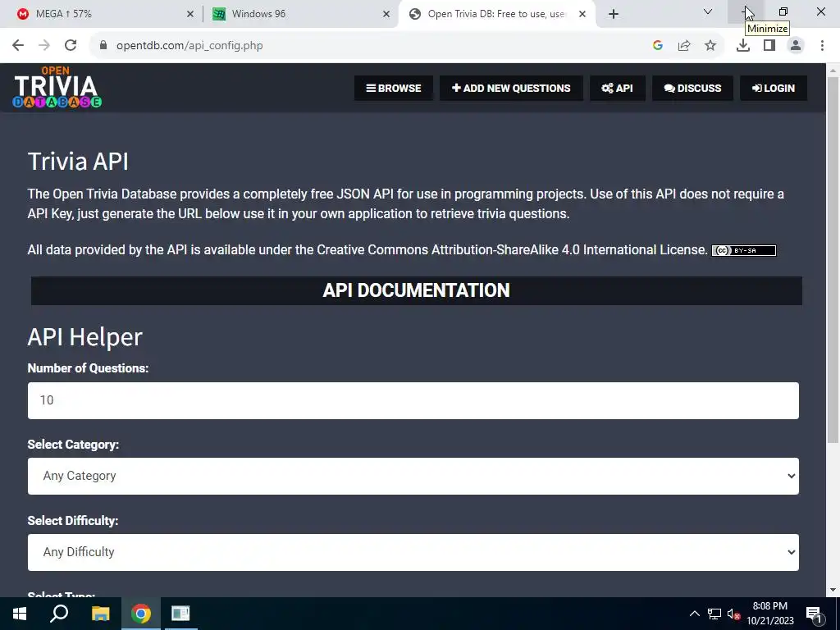Click ADD NEW QUESTIONS button

[511, 88]
